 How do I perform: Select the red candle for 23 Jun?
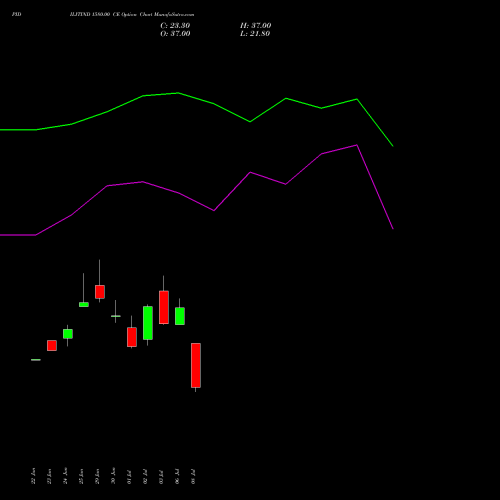(x=52, y=345)
